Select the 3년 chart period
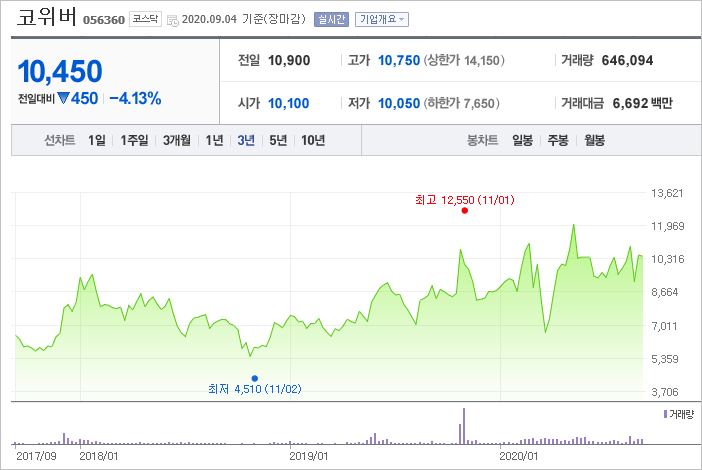This screenshot has width=702, height=470. coord(246,141)
